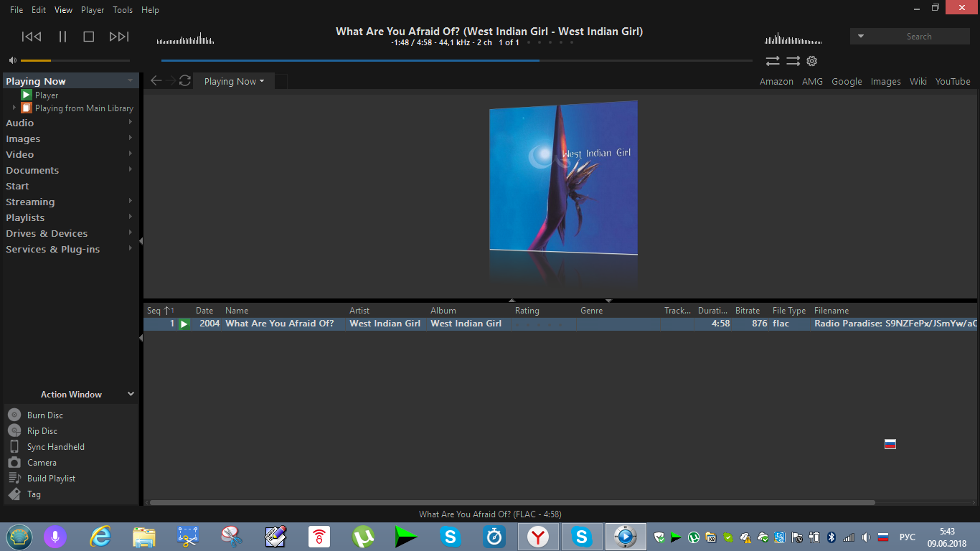Image resolution: width=980 pixels, height=551 pixels.
Task: Open the Player menu
Action: pos(93,10)
